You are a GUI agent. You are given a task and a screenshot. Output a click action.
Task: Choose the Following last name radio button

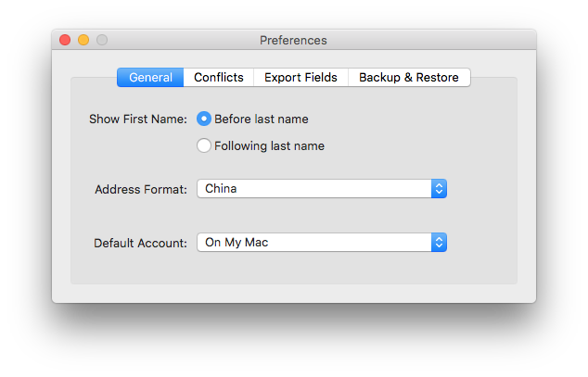click(204, 145)
